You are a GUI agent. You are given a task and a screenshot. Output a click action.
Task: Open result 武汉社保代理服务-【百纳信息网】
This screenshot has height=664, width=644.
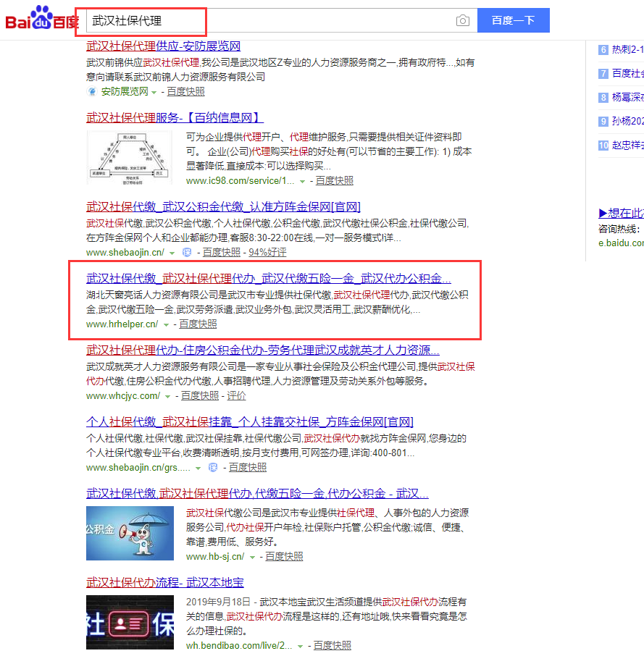coord(175,118)
